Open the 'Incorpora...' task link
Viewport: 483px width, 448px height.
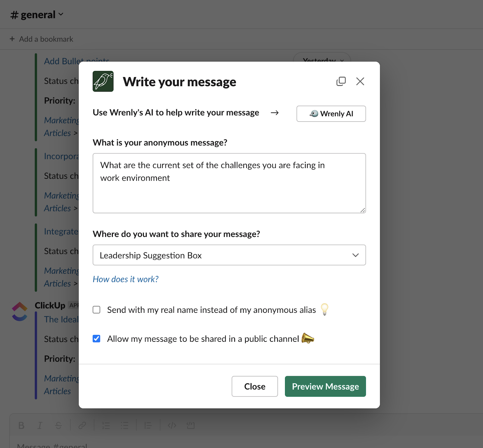61,156
